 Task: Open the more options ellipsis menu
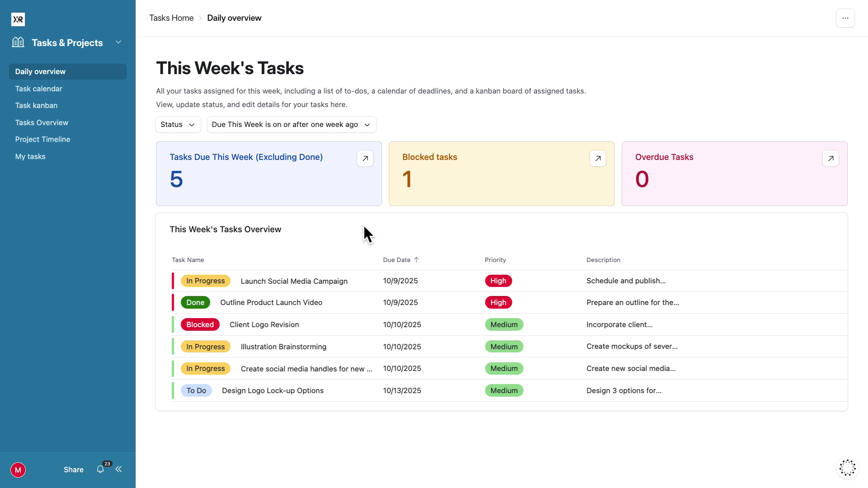(x=845, y=18)
